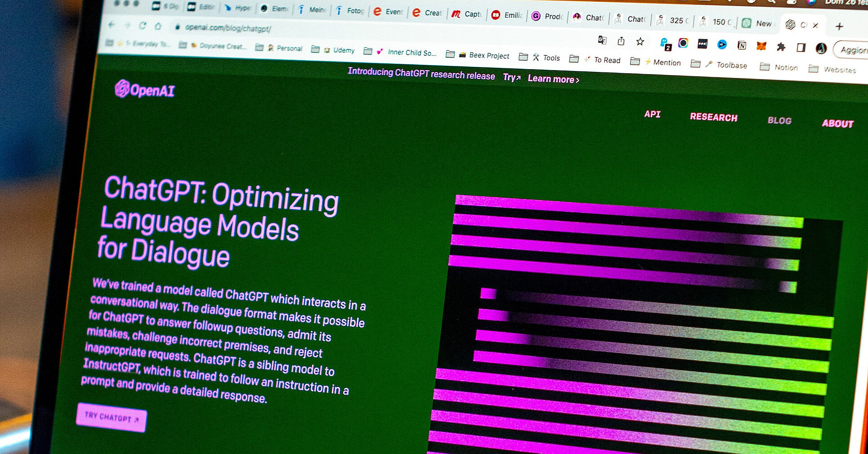868x454 pixels.
Task: Close the active ChatGPT blog tab
Action: coord(815,25)
